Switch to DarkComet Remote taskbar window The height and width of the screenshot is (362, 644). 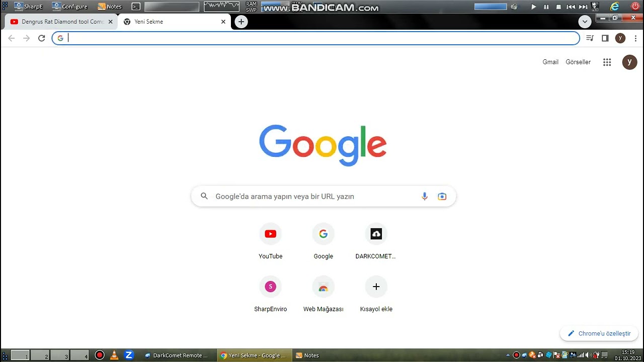pos(178,355)
